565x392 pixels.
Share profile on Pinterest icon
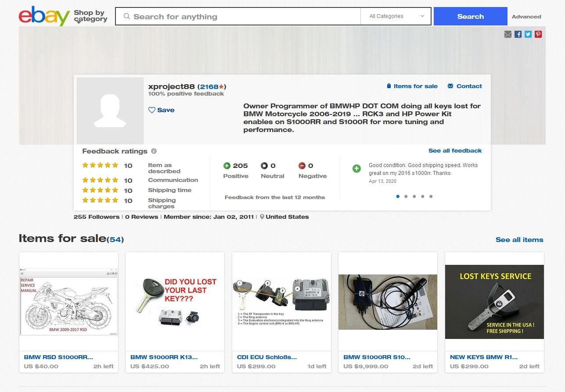coord(538,34)
